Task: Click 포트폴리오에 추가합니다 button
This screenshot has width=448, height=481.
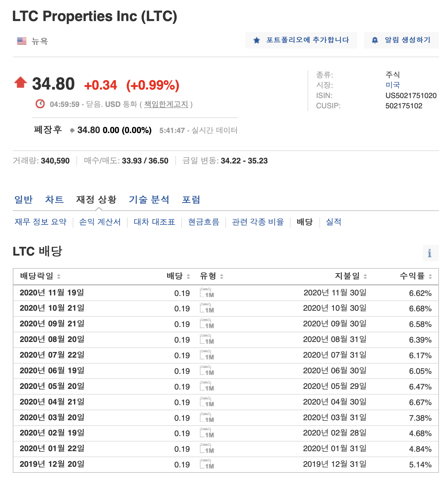Action: coord(301,40)
